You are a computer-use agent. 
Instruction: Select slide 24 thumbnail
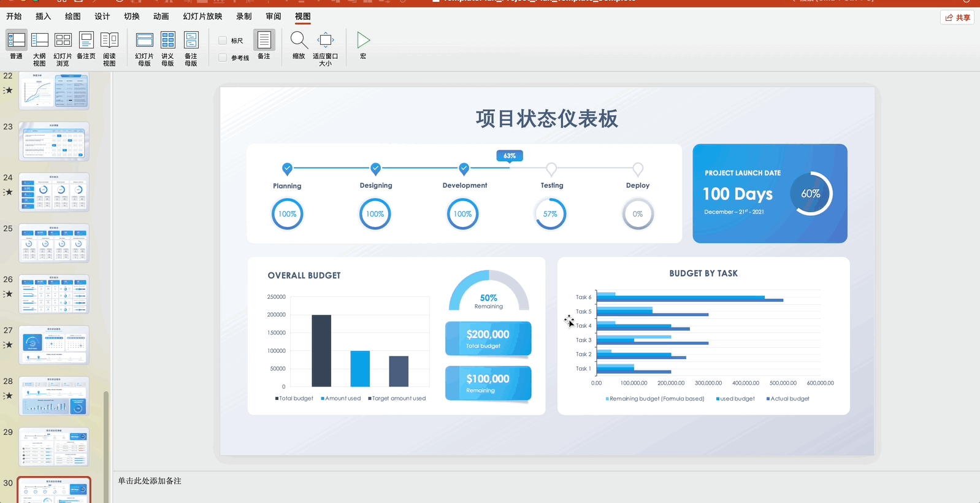pyautogui.click(x=54, y=192)
